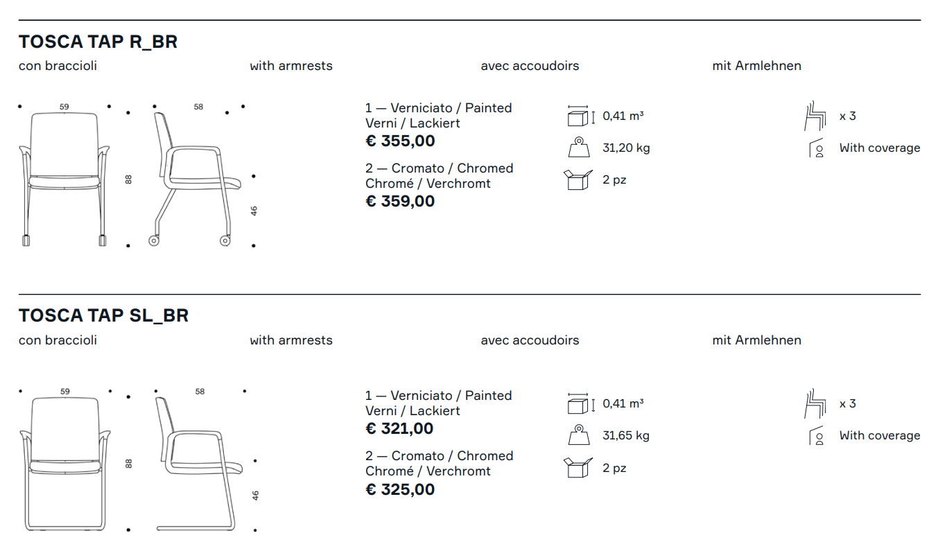
Task: Click the € 325,00 chromed price for SL_BR
Action: click(x=400, y=490)
